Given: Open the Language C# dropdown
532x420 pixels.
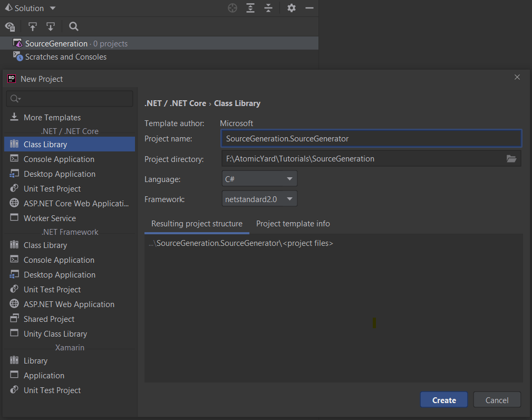Looking at the screenshot, I should point(259,179).
